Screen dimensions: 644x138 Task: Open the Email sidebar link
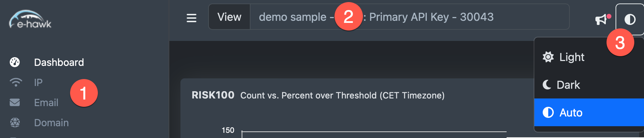point(46,103)
